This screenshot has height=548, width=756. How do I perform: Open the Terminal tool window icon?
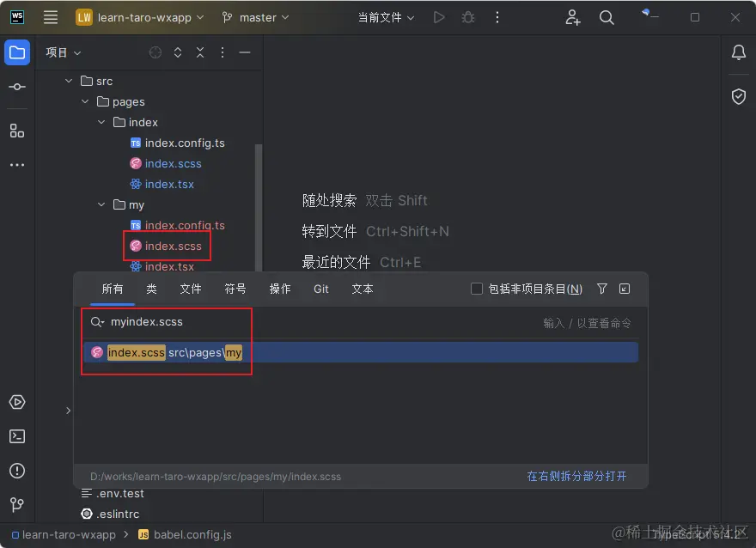[17, 436]
